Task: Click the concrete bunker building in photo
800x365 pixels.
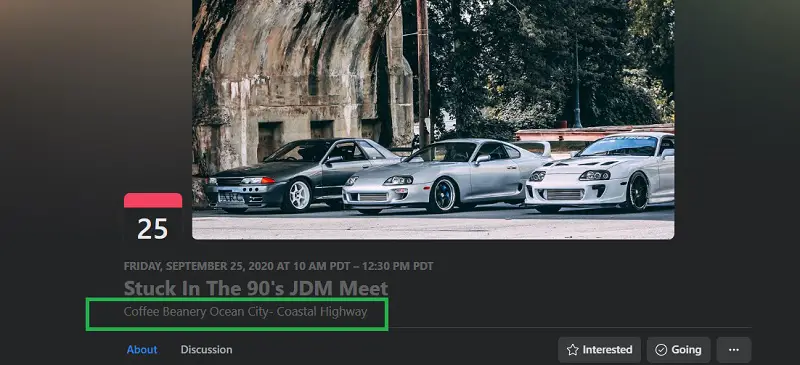Action: pyautogui.click(x=301, y=77)
